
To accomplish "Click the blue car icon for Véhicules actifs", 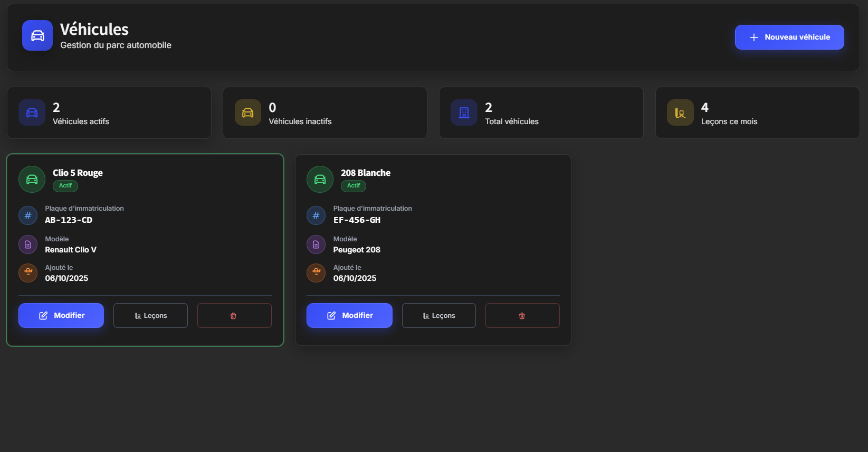I will (32, 112).
